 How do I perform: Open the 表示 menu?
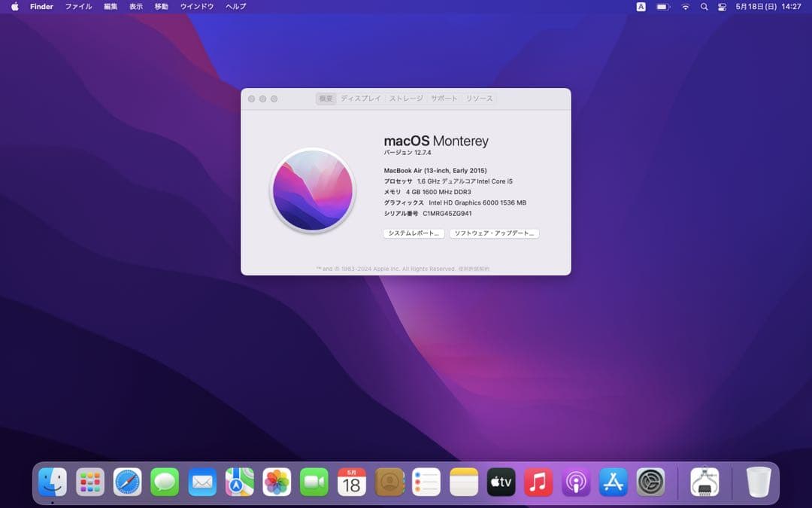pos(135,7)
